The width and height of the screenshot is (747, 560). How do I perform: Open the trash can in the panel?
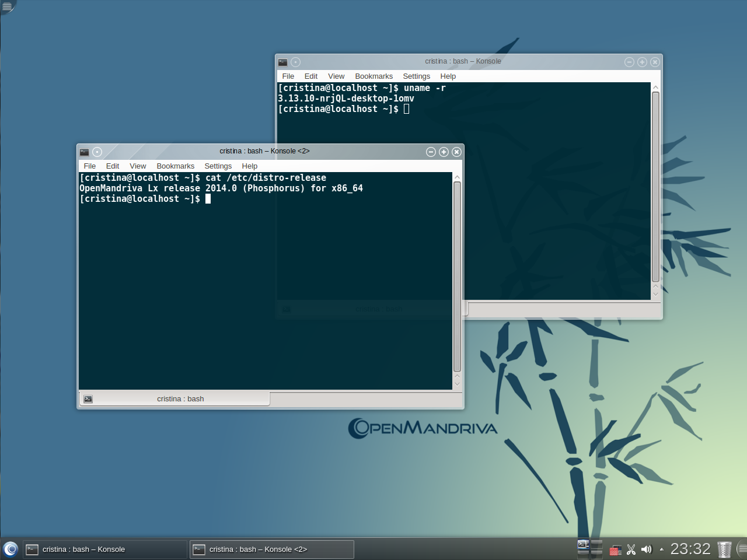(x=724, y=549)
